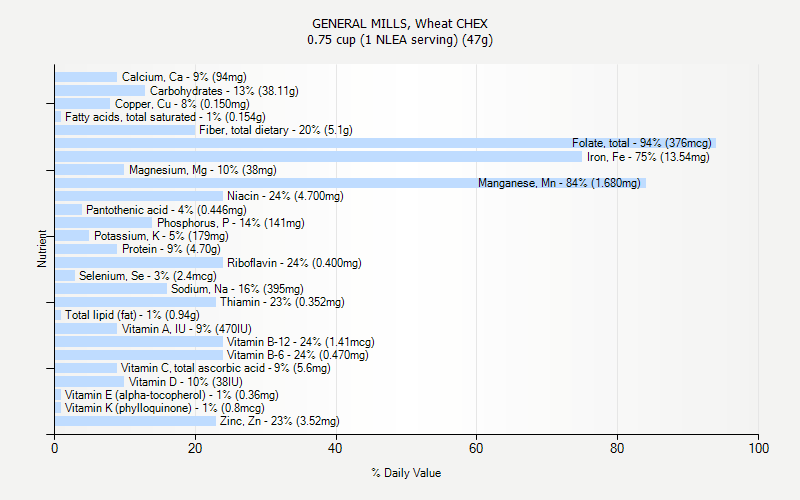This screenshot has width=800, height=500.
Task: Click the 60 tick label on x-axis
Action: pyautogui.click(x=476, y=448)
